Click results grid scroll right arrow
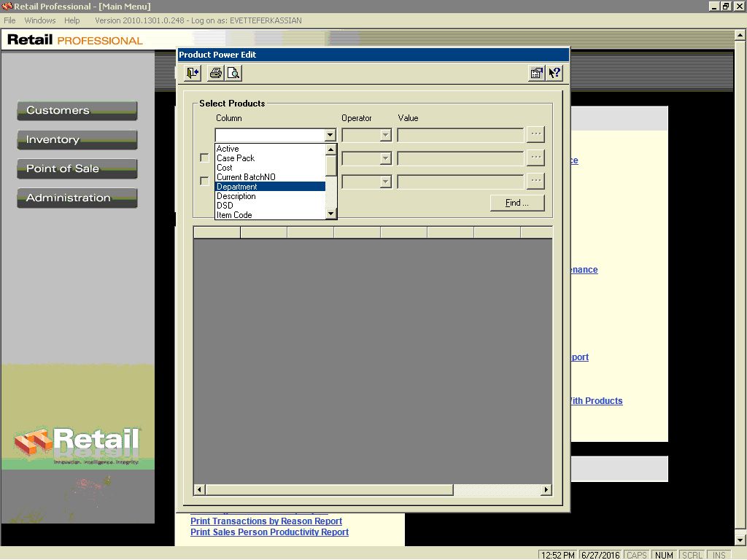Image resolution: width=747 pixels, height=560 pixels. click(x=546, y=489)
